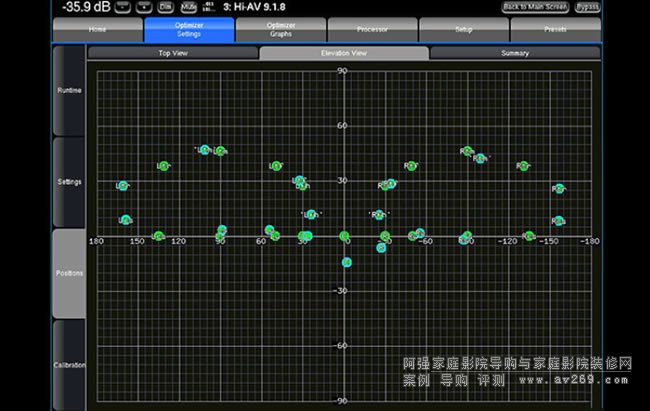Click the volume down minus button
Screen dimensions: 650x411
click(x=120, y=7)
